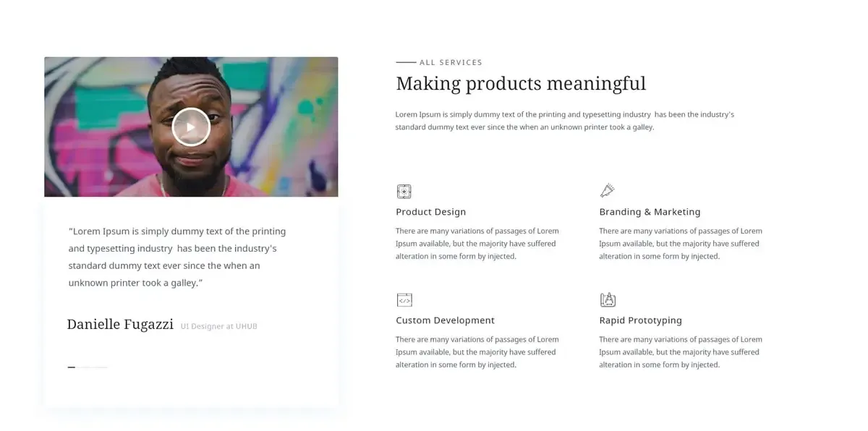Open the Branding & Marketing heading
The height and width of the screenshot is (431, 868).
(650, 212)
